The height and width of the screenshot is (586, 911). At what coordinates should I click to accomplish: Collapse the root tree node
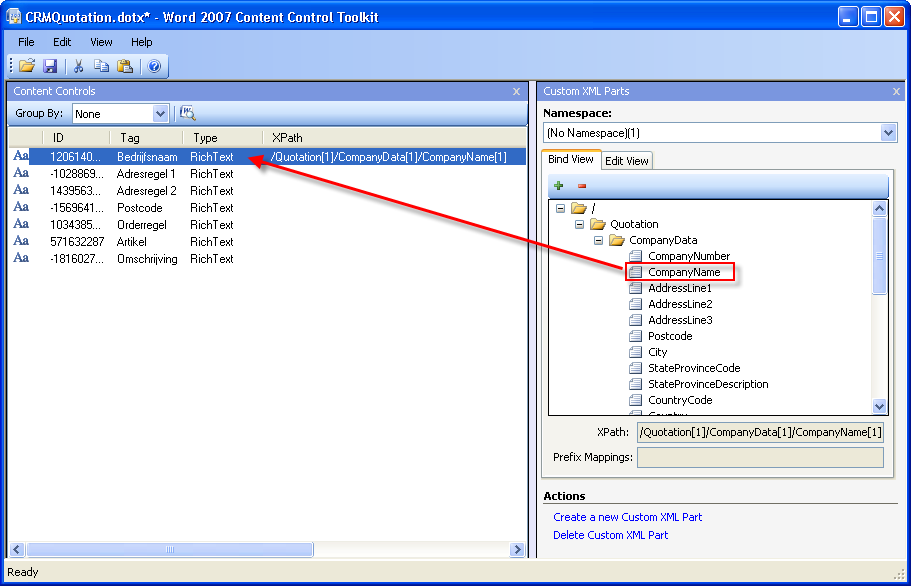tap(560, 208)
